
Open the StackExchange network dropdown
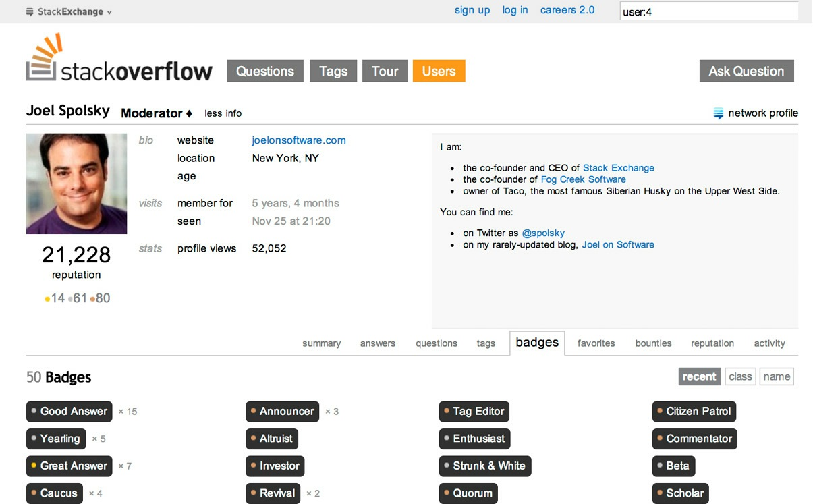point(69,11)
